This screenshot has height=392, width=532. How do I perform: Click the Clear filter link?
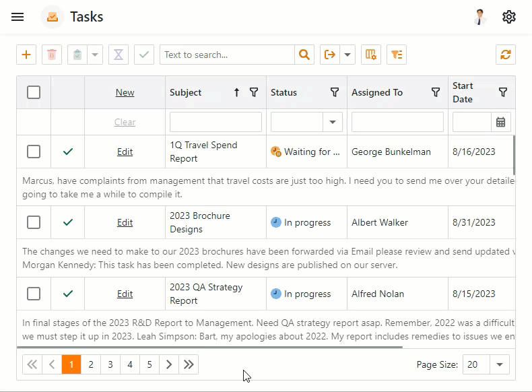point(125,122)
